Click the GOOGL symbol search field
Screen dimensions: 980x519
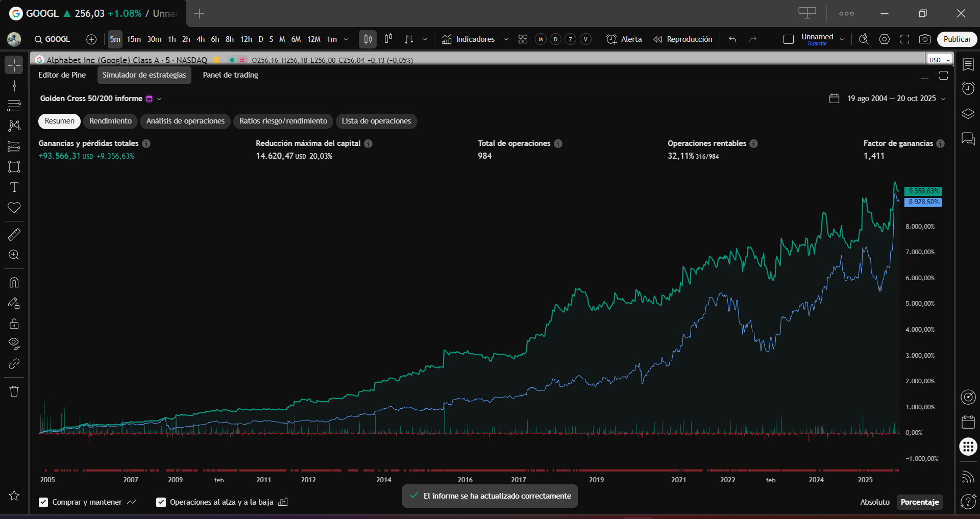click(52, 39)
